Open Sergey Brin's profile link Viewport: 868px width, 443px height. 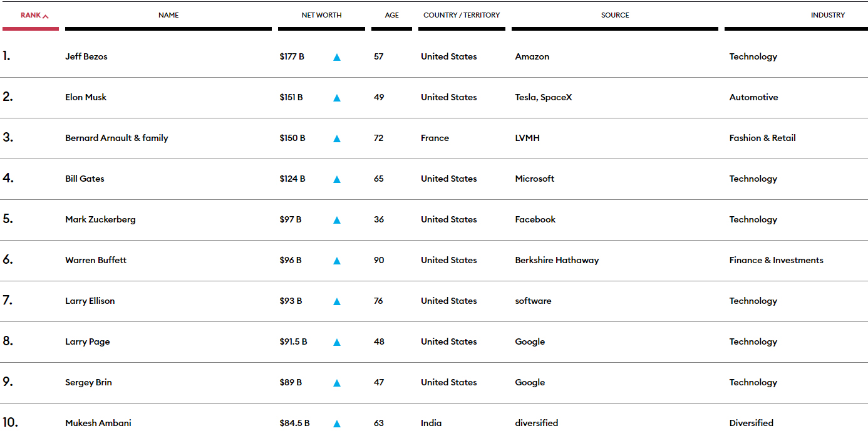(88, 382)
